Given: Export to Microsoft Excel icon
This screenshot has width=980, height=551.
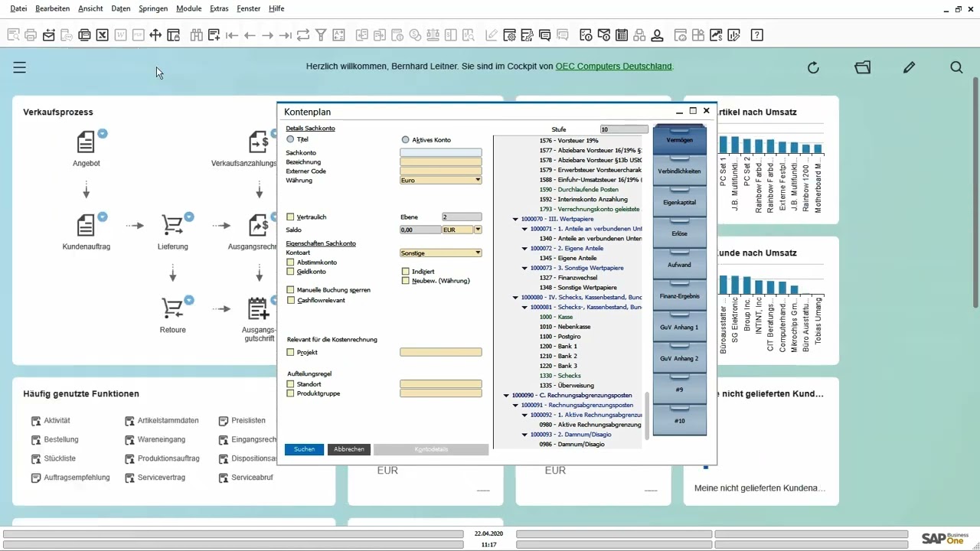Looking at the screenshot, I should 102,35.
